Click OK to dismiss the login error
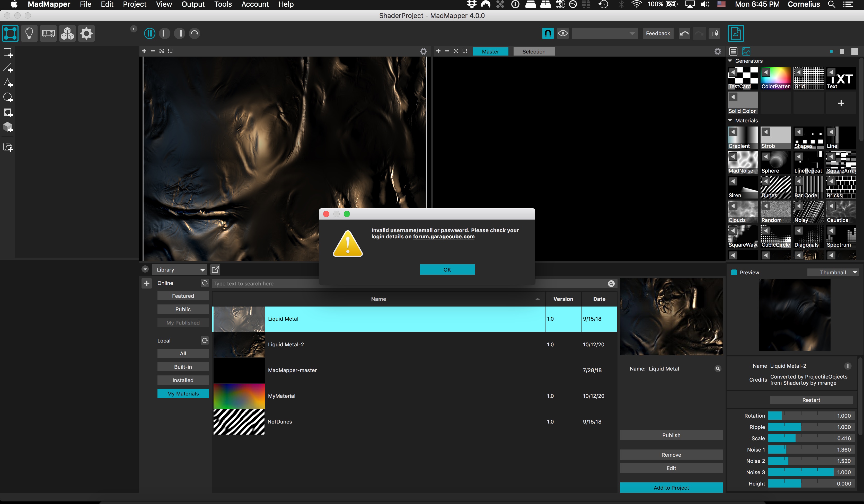864x504 pixels. click(447, 269)
